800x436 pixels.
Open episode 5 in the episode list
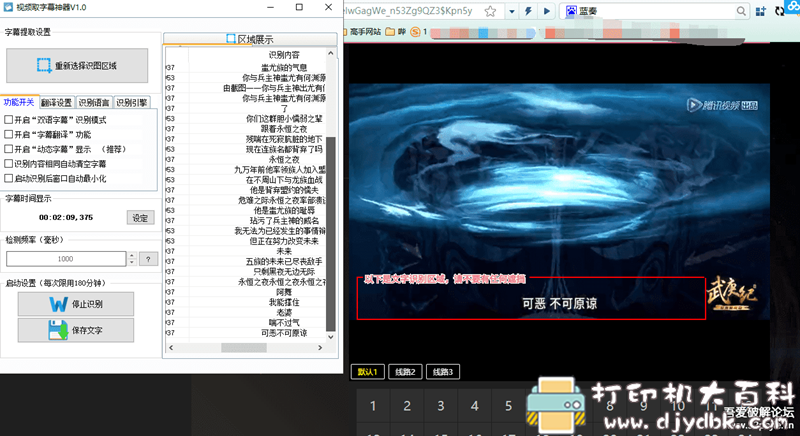(509, 406)
